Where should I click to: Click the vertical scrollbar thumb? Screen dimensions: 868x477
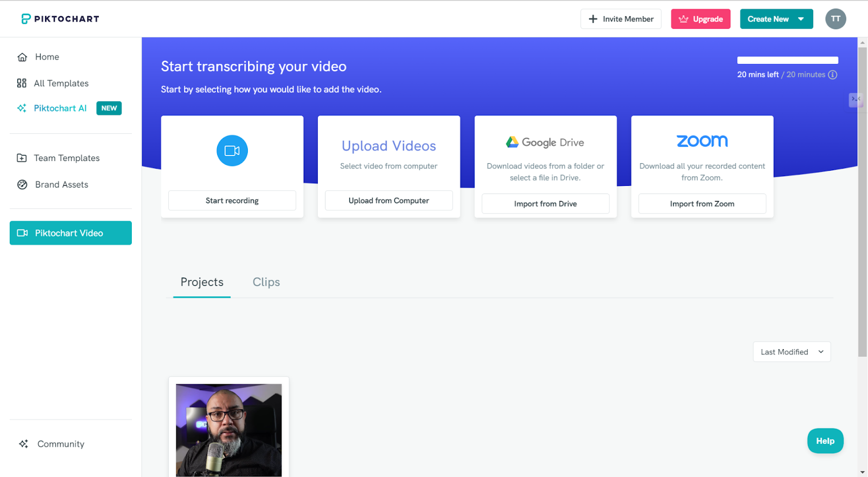(x=863, y=202)
